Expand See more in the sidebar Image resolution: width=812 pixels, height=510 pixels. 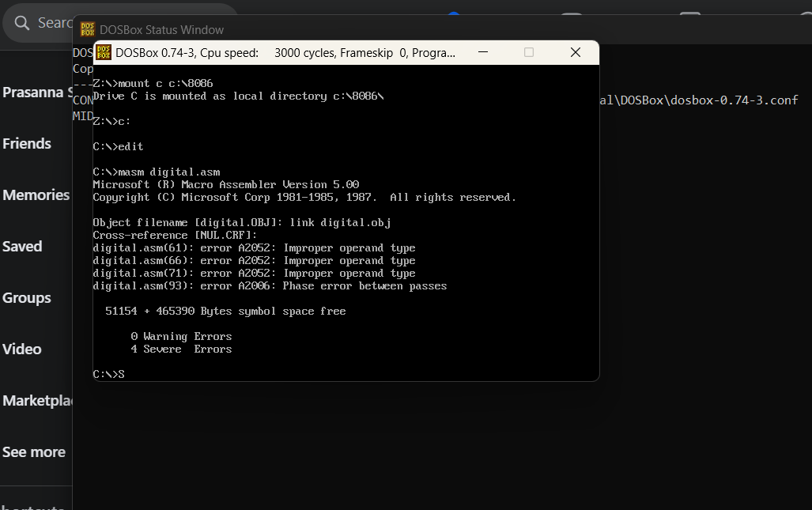coord(33,452)
